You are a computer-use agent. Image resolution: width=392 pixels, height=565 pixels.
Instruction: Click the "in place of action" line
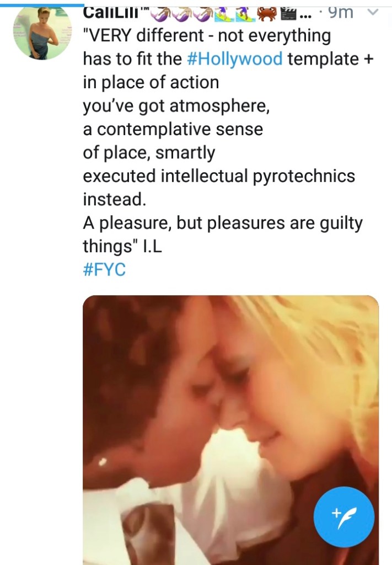(151, 82)
